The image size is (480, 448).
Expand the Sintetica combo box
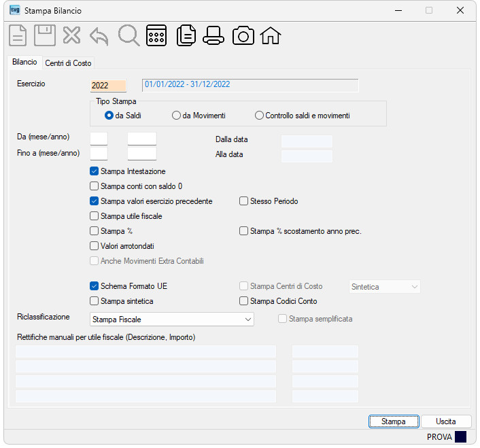tap(385, 287)
